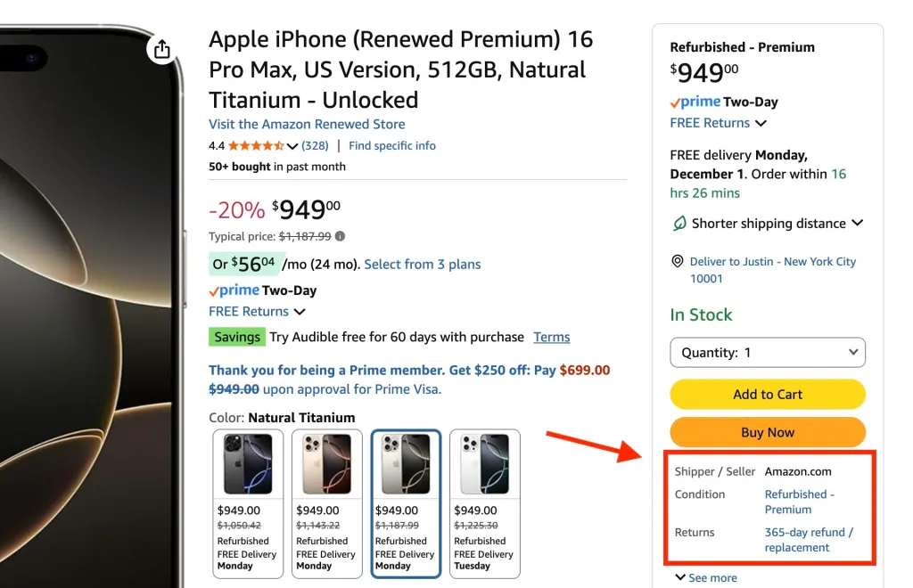
Task: Click the Buy Now button
Action: [x=767, y=431]
